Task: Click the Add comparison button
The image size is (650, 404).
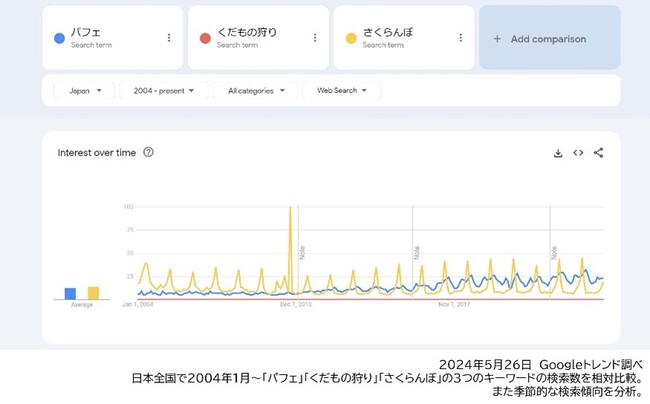Action: coord(550,38)
